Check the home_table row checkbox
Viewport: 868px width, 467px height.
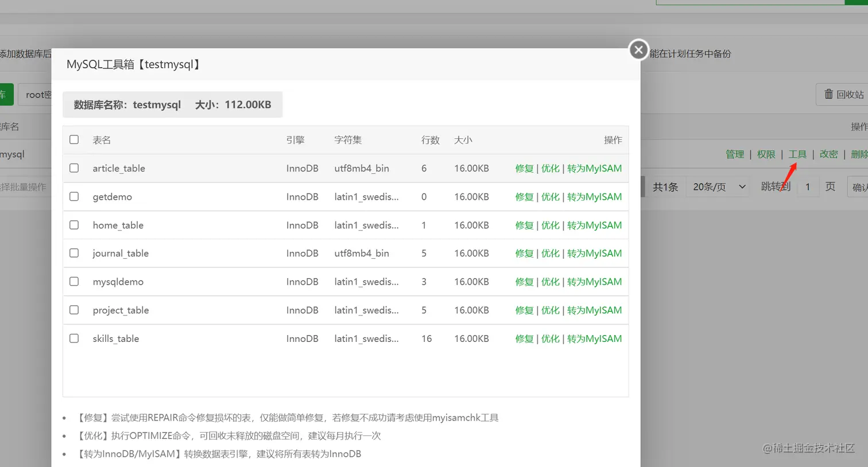point(74,225)
